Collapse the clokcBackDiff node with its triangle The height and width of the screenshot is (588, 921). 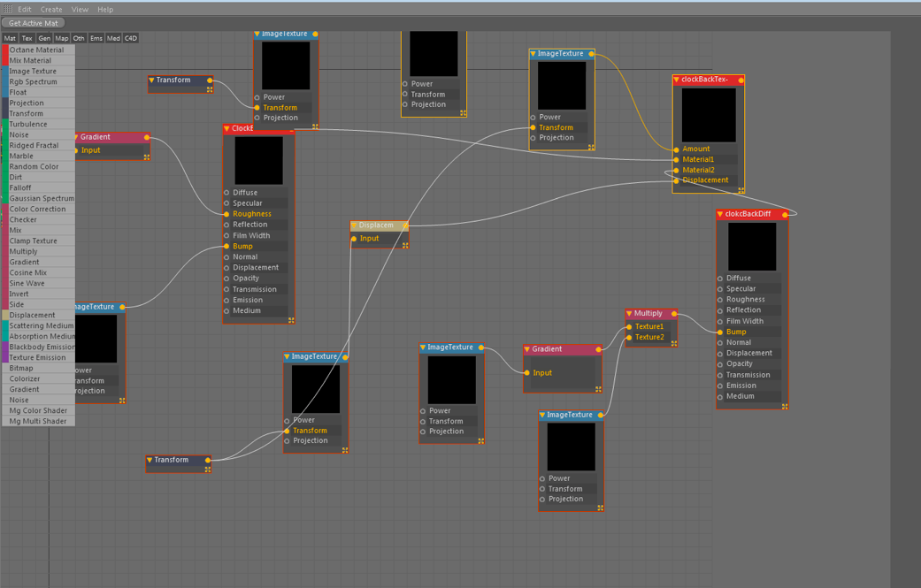pos(720,214)
